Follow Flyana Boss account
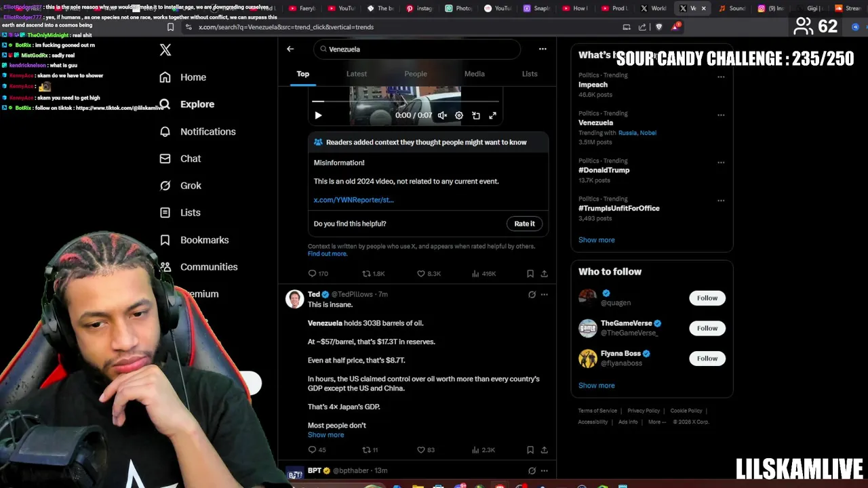Screen dimensions: 868x488 coord(707,359)
